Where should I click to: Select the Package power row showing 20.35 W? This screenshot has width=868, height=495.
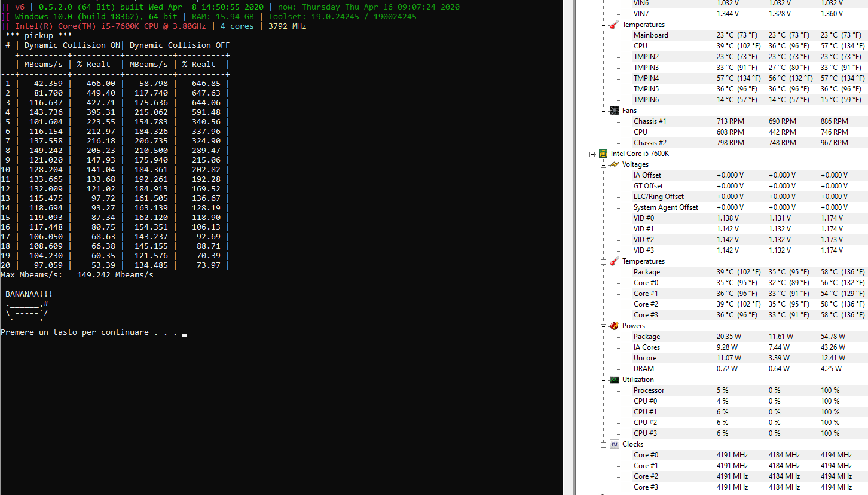coord(750,337)
